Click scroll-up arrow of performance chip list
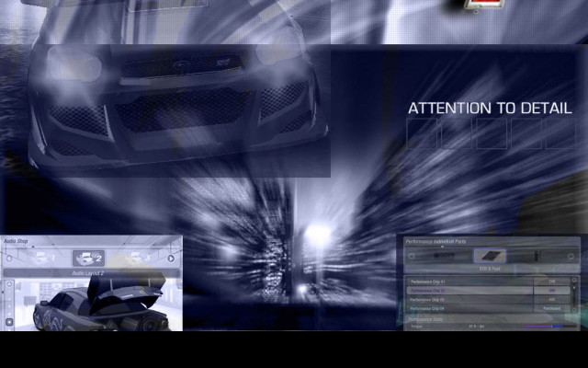The image size is (588, 368). pos(574,280)
